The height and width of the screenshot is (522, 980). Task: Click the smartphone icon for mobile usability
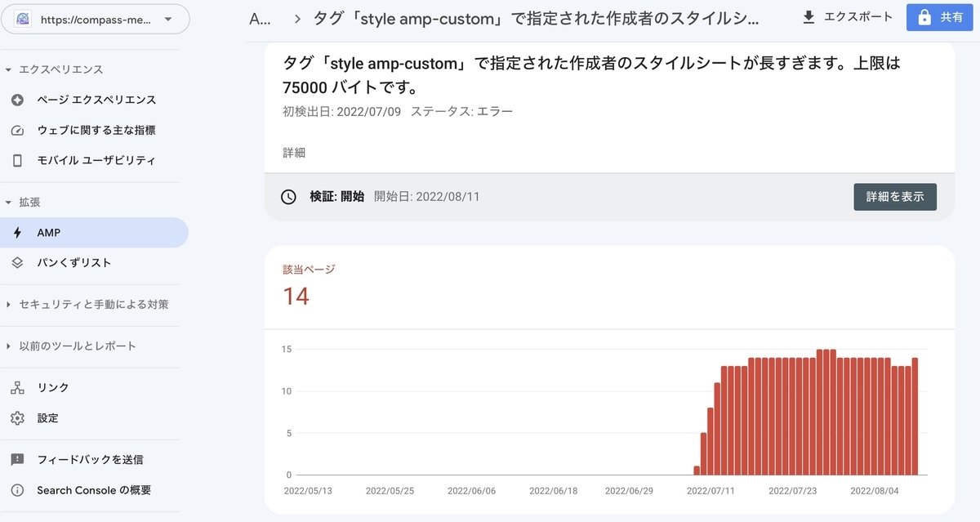[x=17, y=160]
